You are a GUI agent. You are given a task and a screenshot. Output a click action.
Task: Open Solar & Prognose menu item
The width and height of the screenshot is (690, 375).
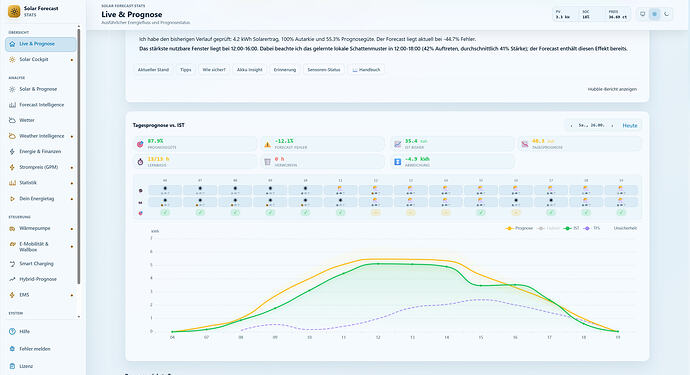pyautogui.click(x=40, y=89)
